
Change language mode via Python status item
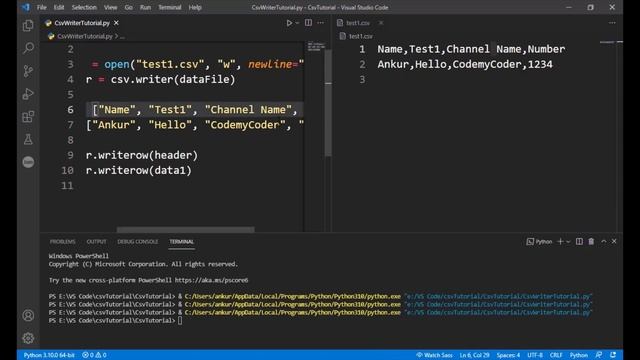coord(578,355)
